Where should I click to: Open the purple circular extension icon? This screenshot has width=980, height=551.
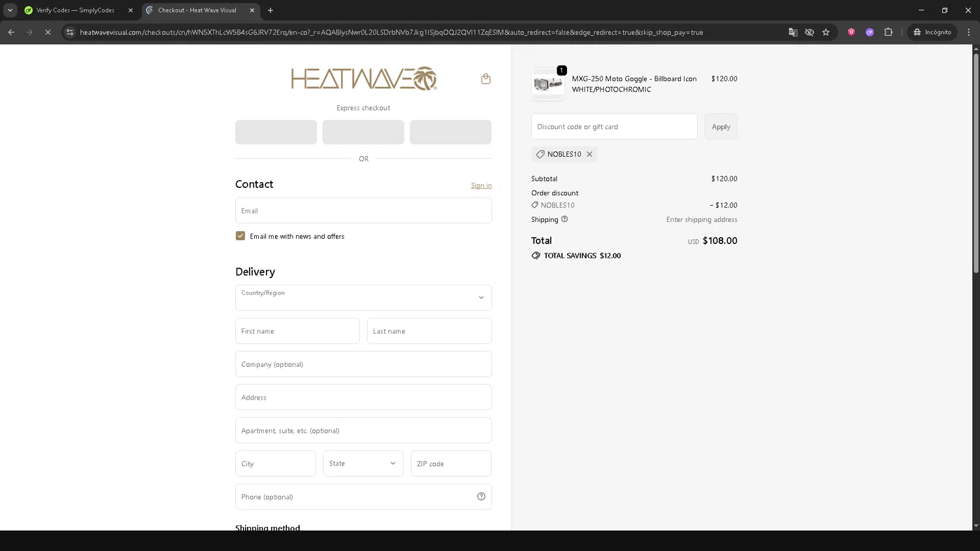[870, 32]
